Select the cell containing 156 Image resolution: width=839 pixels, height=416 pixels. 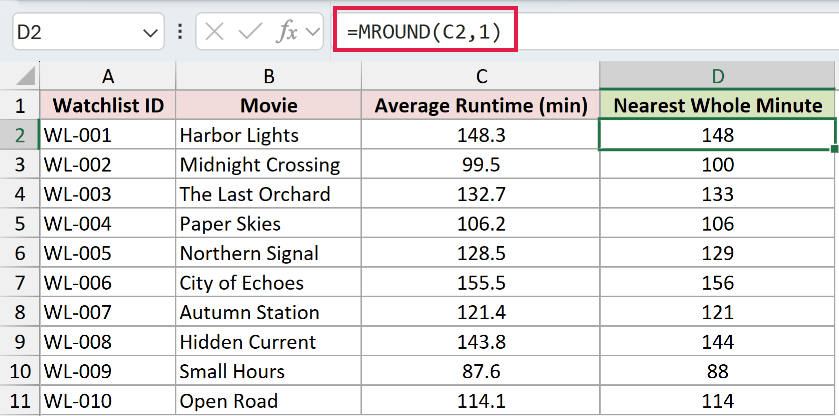[717, 282]
